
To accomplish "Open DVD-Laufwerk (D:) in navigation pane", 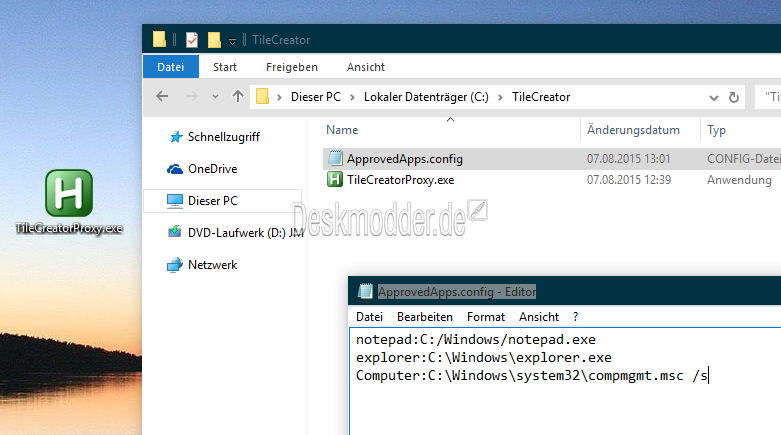I will coord(246,232).
